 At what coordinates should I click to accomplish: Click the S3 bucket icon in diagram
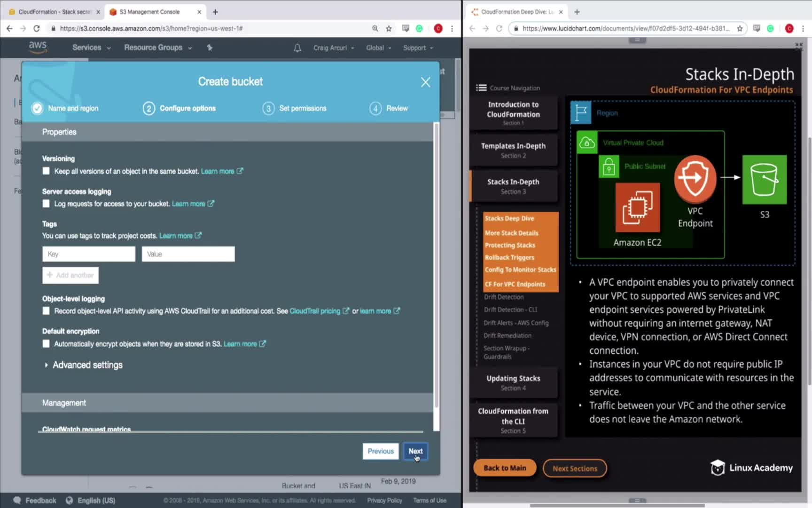pyautogui.click(x=765, y=180)
